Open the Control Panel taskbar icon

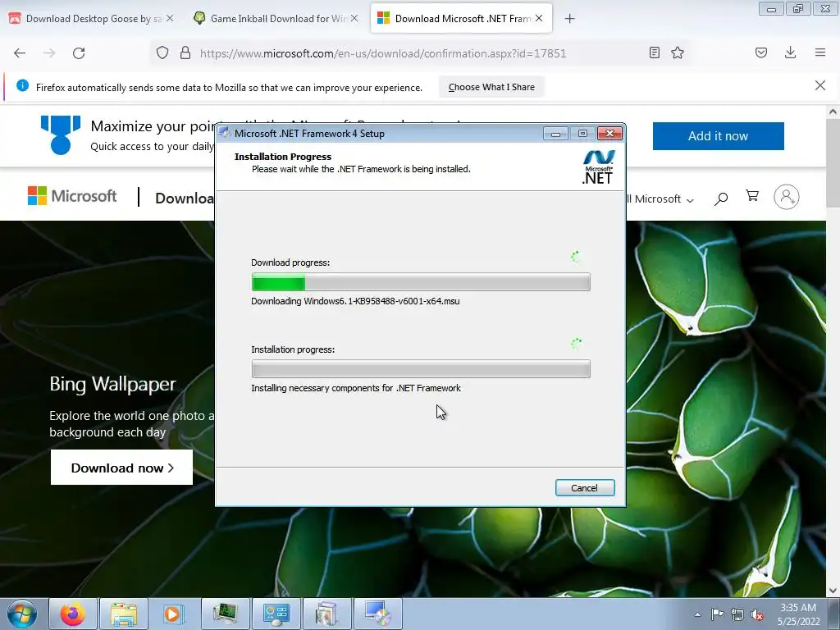tap(276, 614)
